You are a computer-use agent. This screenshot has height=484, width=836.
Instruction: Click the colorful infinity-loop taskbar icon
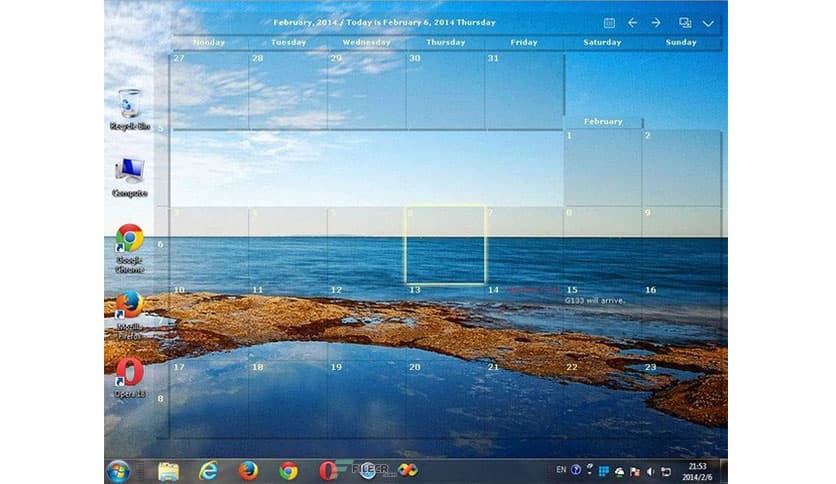(x=408, y=470)
